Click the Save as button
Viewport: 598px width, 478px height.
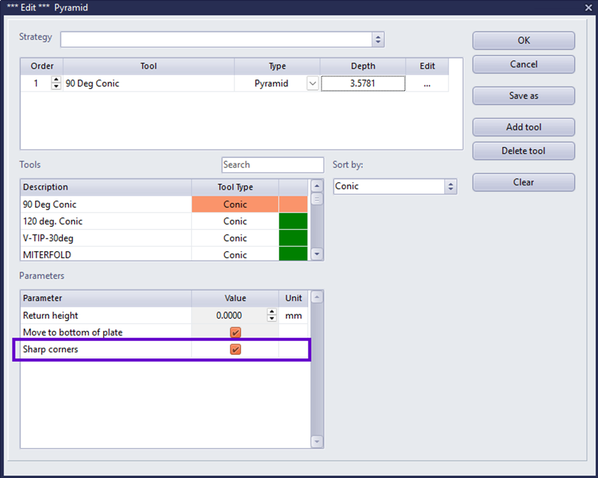pyautogui.click(x=523, y=96)
